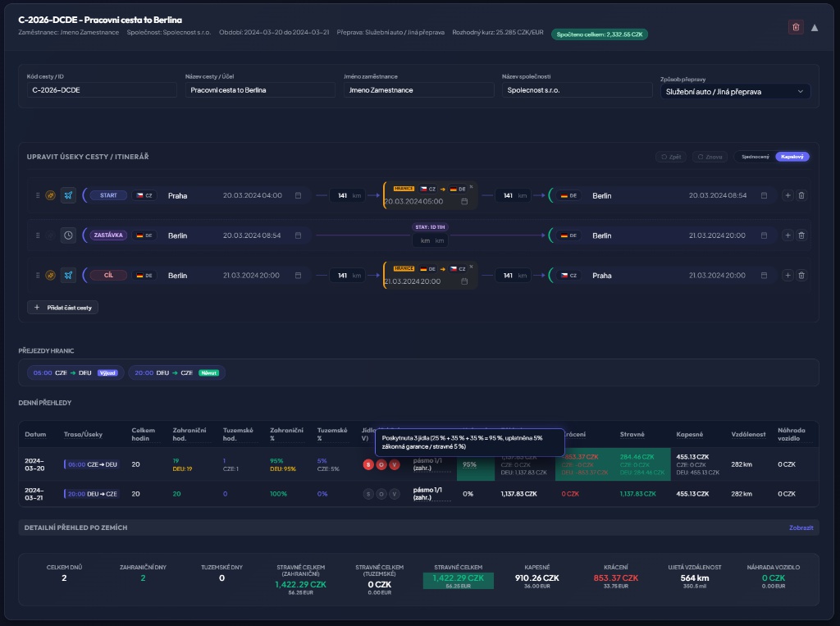This screenshot has height=626, width=840.
Task: Collapse the trip card using top-right arrow
Action: (x=815, y=27)
